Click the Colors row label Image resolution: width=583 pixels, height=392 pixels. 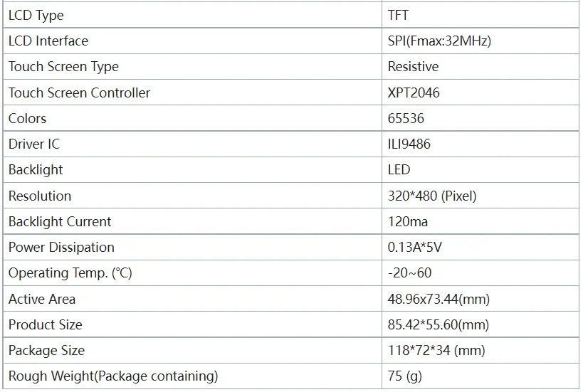(x=27, y=118)
